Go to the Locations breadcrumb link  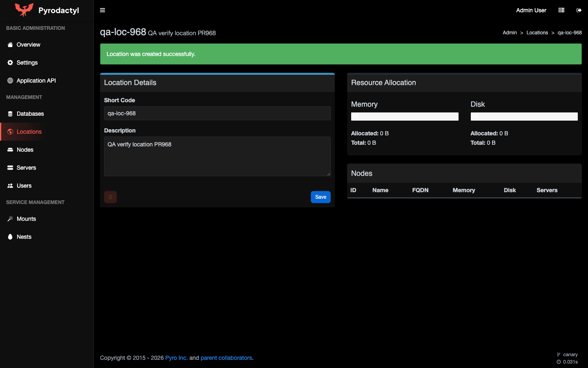537,33
